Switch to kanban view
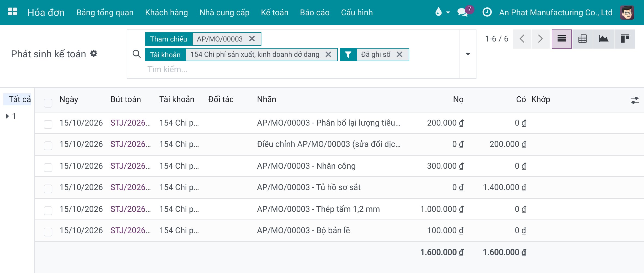644x273 pixels. point(625,39)
